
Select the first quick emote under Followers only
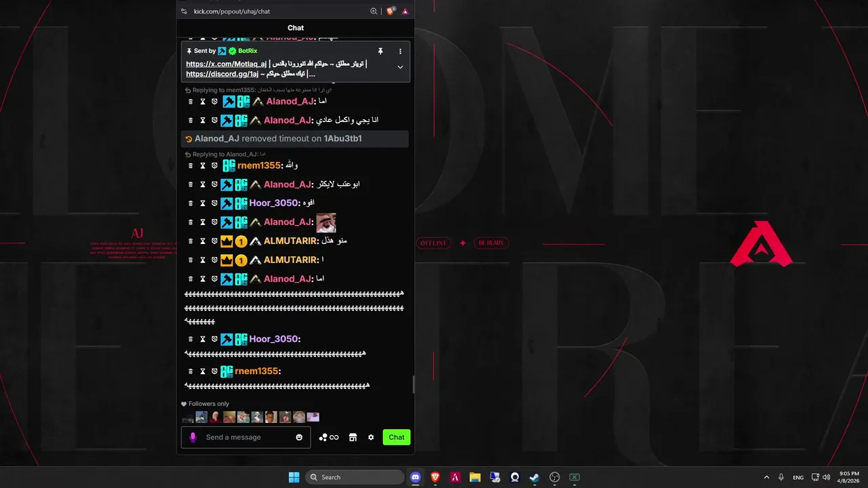pyautogui.click(x=188, y=417)
